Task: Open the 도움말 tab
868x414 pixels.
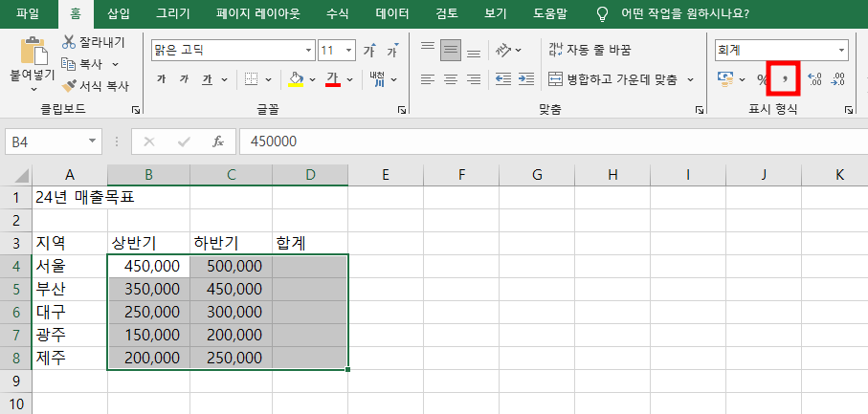Action: pos(549,13)
